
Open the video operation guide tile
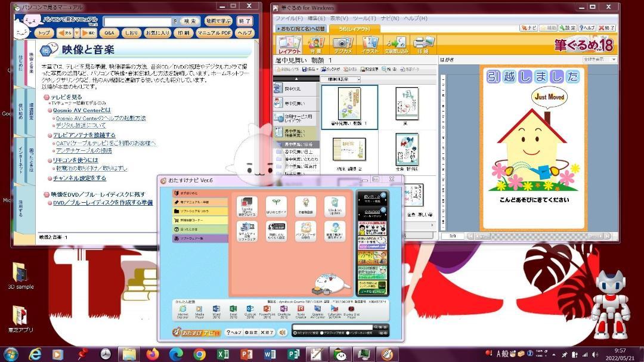(x=335, y=231)
